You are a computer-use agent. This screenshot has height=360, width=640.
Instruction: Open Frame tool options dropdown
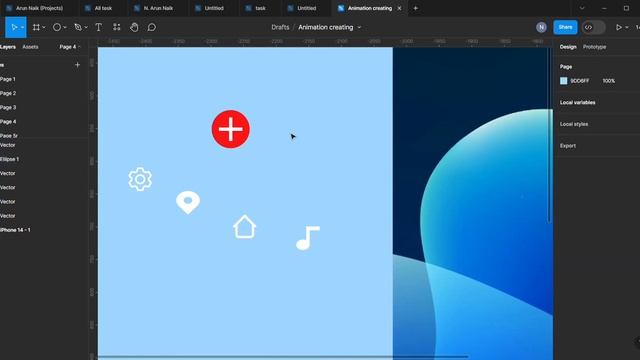pos(44,27)
